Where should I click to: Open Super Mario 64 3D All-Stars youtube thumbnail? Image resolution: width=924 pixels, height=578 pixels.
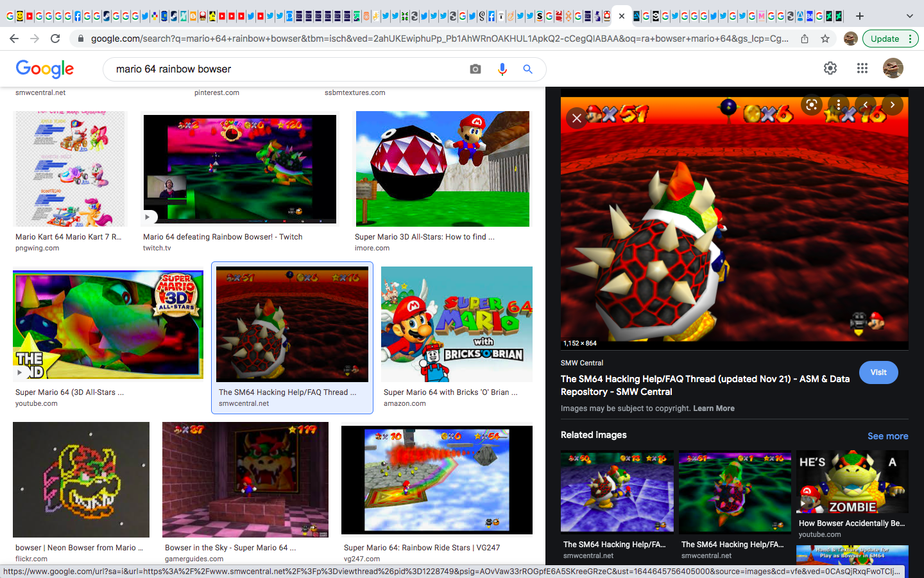108,324
